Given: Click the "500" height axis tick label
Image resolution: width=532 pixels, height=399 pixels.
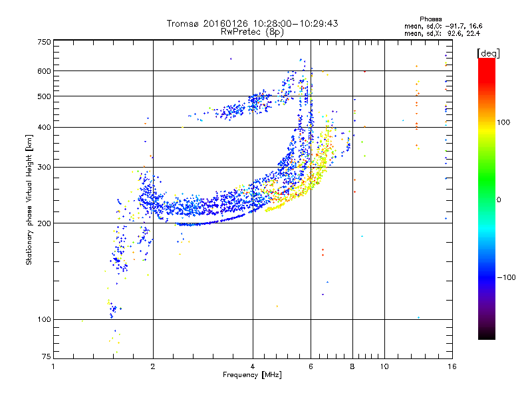Looking at the screenshot, I should tap(45, 96).
